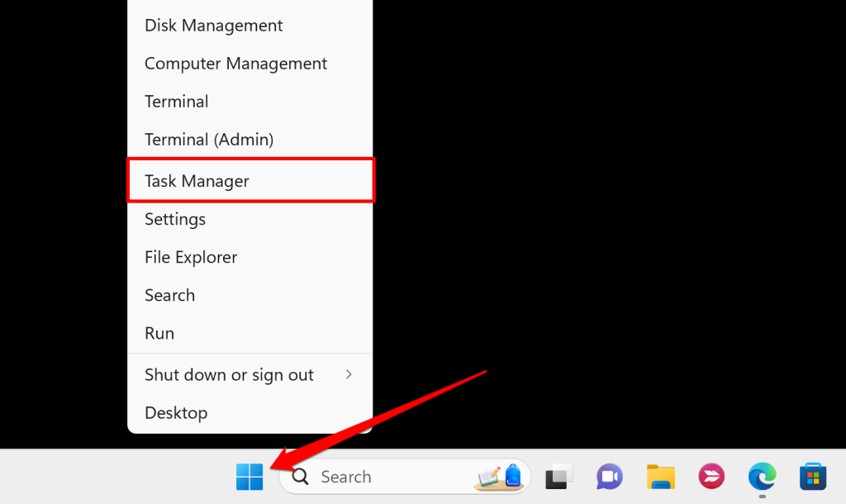Launch Terminal (Admin) from the menu
846x504 pixels.
pyautogui.click(x=250, y=140)
